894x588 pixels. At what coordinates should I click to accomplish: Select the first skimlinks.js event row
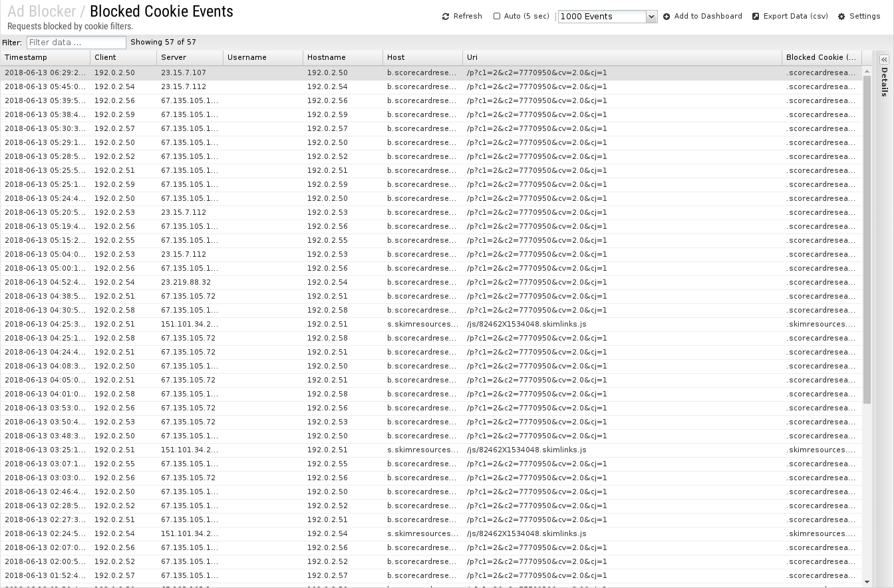431,325
